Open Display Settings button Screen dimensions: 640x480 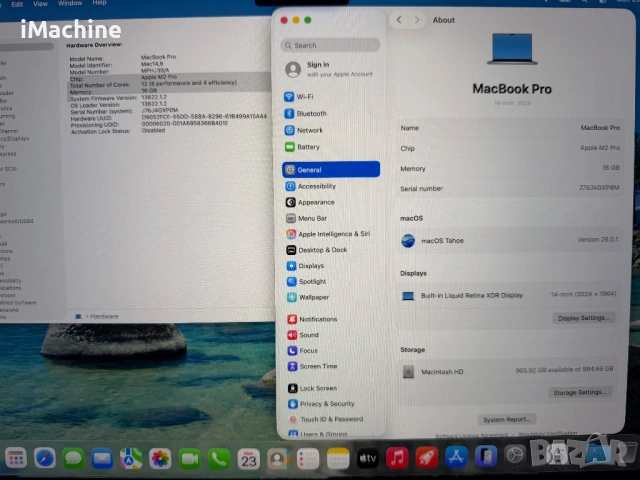pos(584,318)
